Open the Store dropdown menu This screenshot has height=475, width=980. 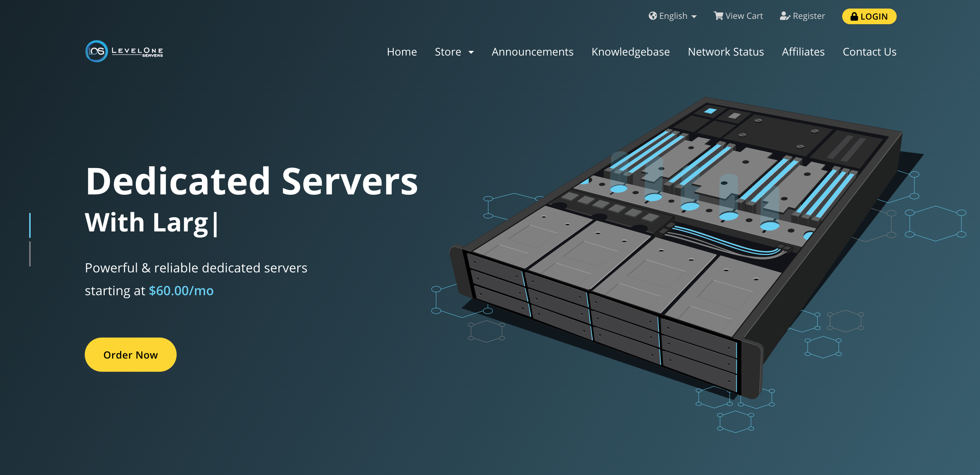pos(448,52)
